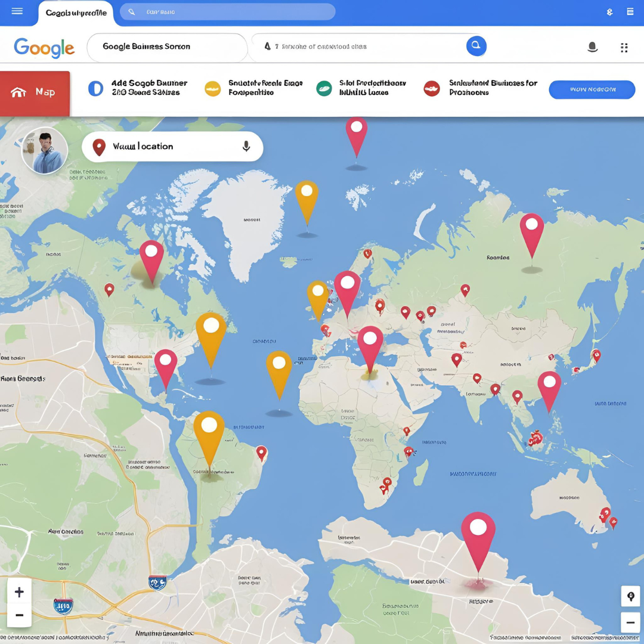Click the blue pill button in category bar
Viewport: 644px width, 644px height.
point(592,89)
